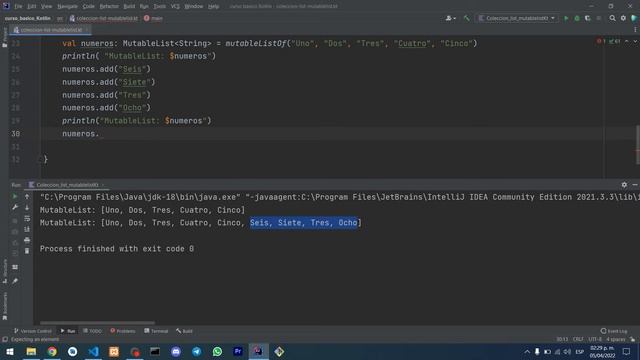Open the Code menu

click(x=89, y=6)
